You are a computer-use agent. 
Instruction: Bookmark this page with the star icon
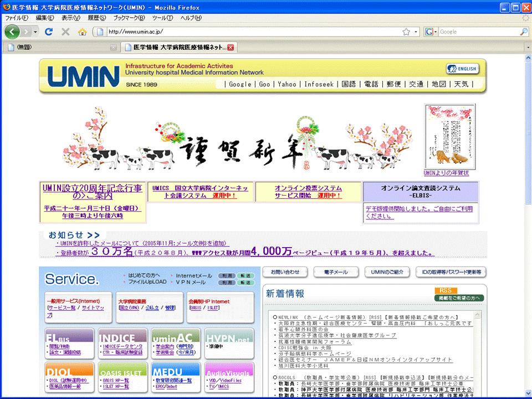coord(406,32)
